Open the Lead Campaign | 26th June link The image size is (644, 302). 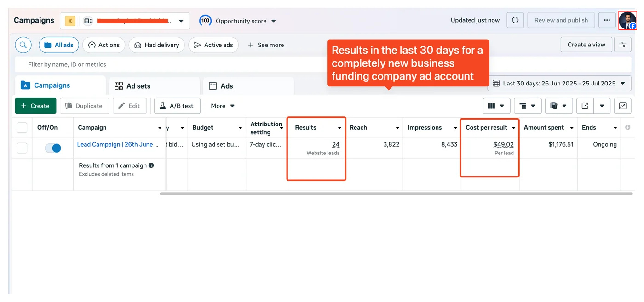(118, 144)
